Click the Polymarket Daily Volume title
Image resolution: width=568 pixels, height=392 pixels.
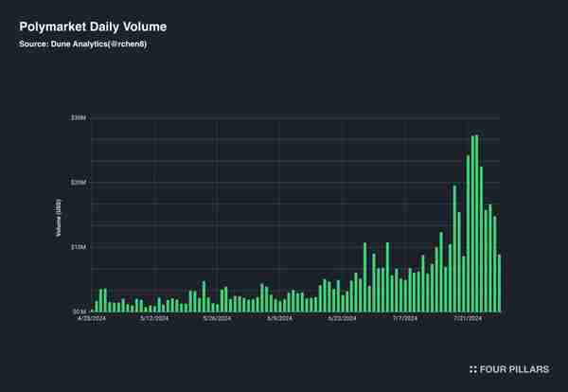(x=93, y=27)
